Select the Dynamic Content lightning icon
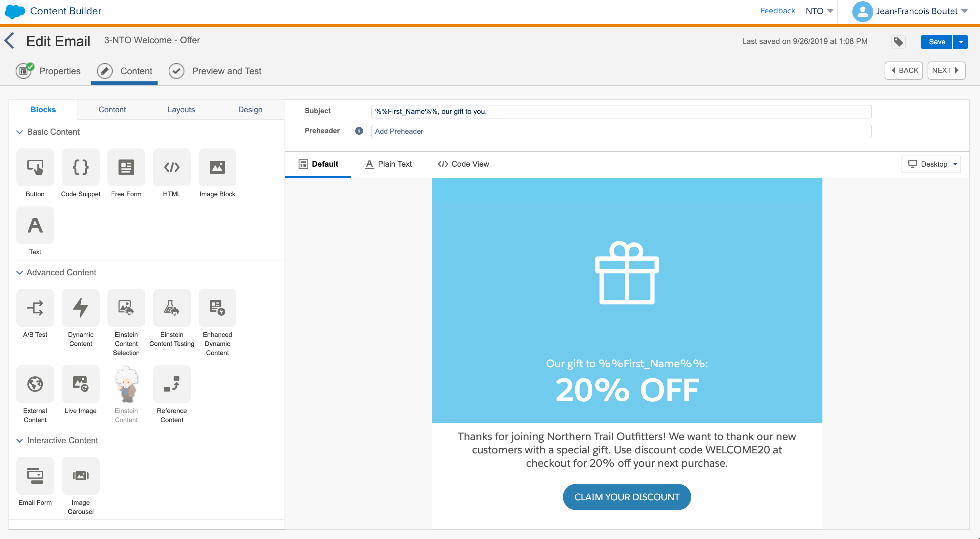The width and height of the screenshot is (980, 539). [81, 308]
